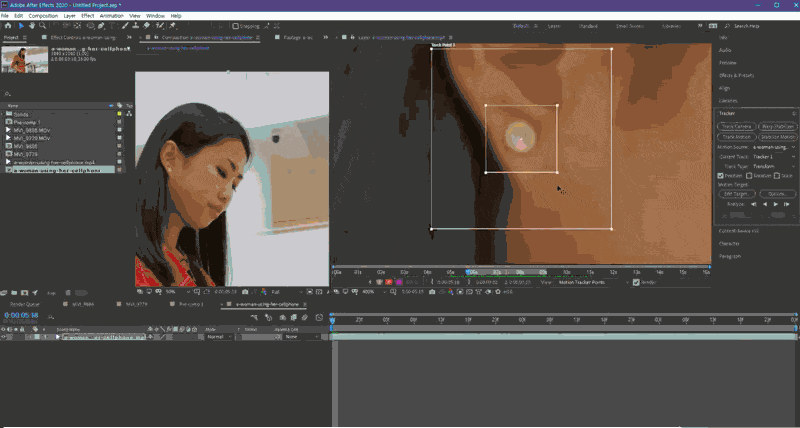Image resolution: width=800 pixels, height=428 pixels.
Task: Open the Full resolution dropdown
Action: point(287,292)
